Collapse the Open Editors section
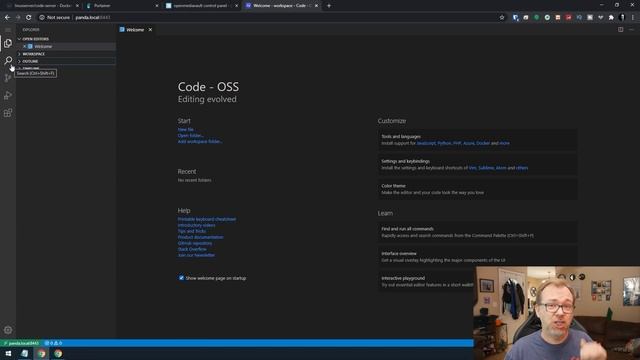Viewport: 640px width, 360px height. (66, 39)
